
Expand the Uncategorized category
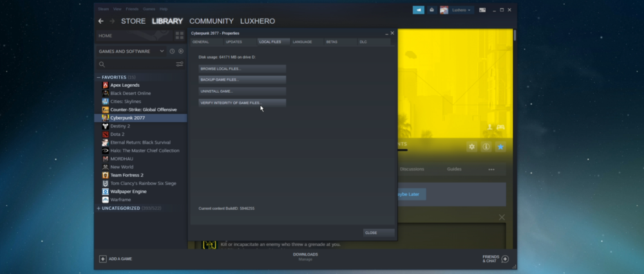(x=99, y=208)
